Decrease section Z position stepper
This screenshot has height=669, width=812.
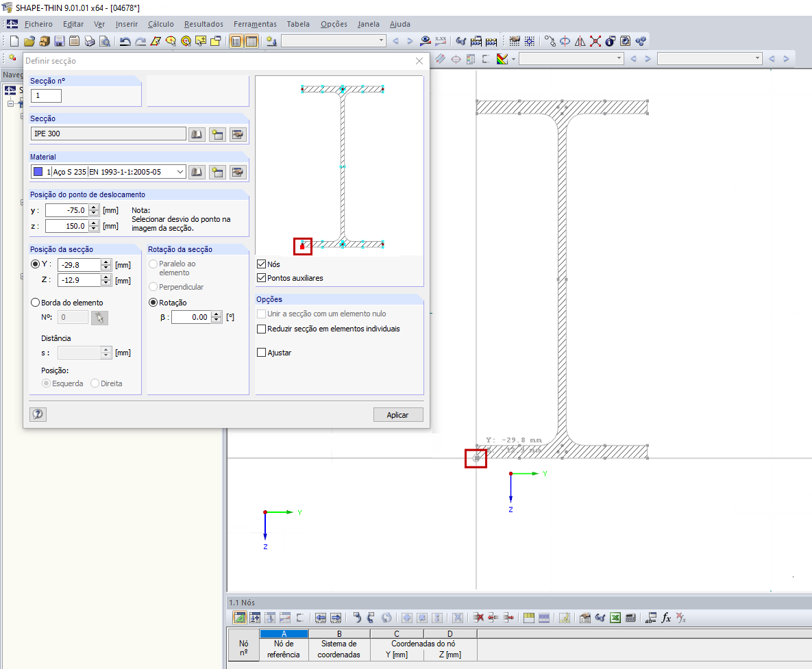pyautogui.click(x=106, y=283)
